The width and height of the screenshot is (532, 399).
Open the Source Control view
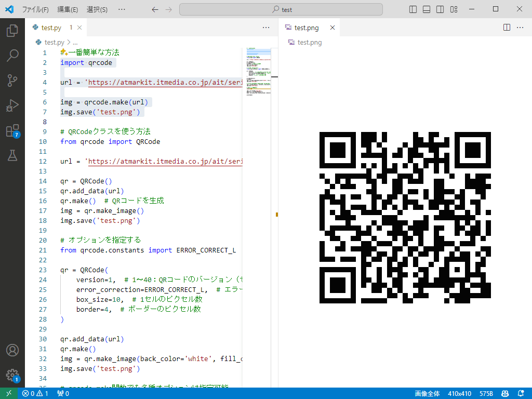coord(12,80)
